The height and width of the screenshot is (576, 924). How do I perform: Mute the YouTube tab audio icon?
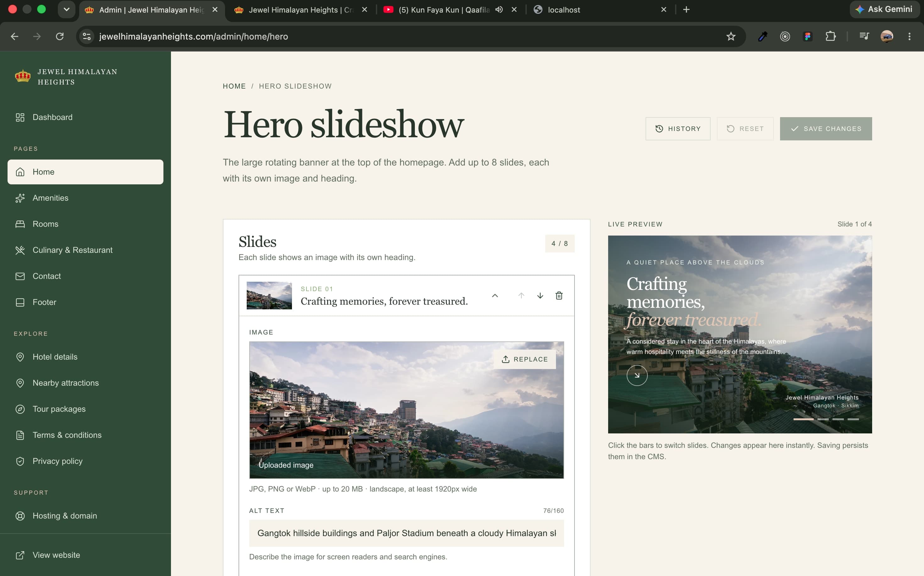click(498, 9)
